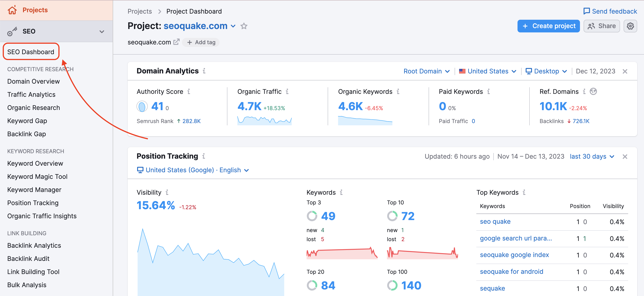Image resolution: width=644 pixels, height=296 pixels.
Task: Click Paid Keywords info icon
Action: (x=489, y=92)
